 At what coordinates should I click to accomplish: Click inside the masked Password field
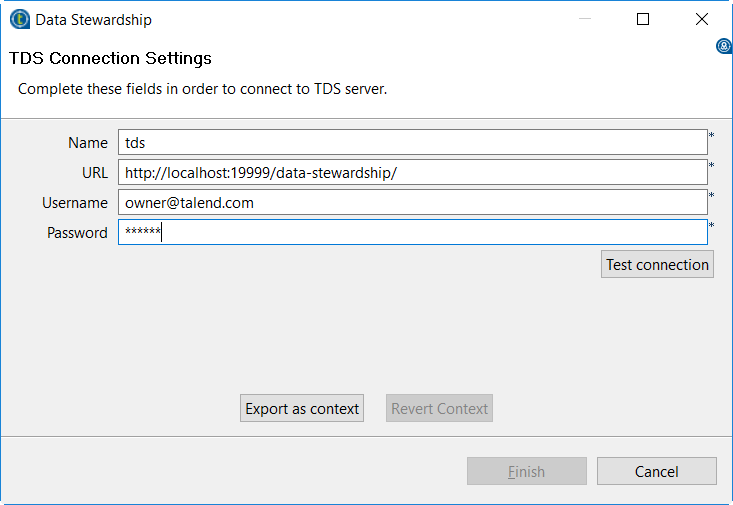point(412,233)
